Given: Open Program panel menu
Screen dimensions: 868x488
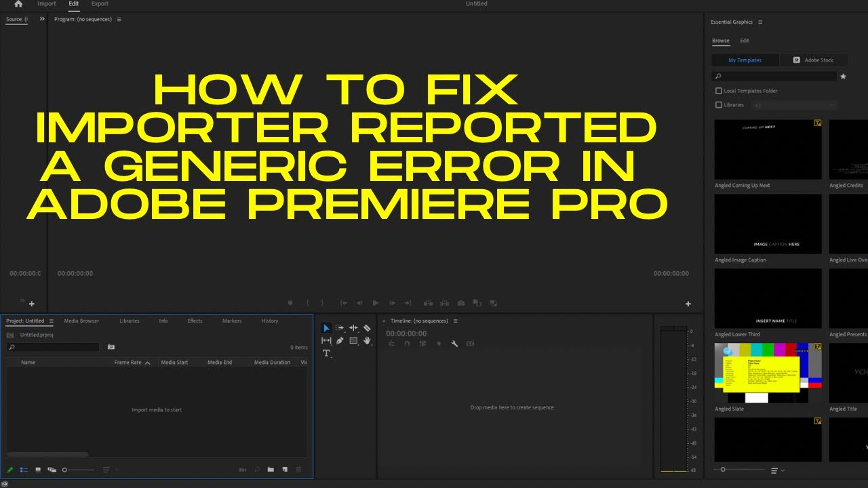Looking at the screenshot, I should (x=119, y=19).
